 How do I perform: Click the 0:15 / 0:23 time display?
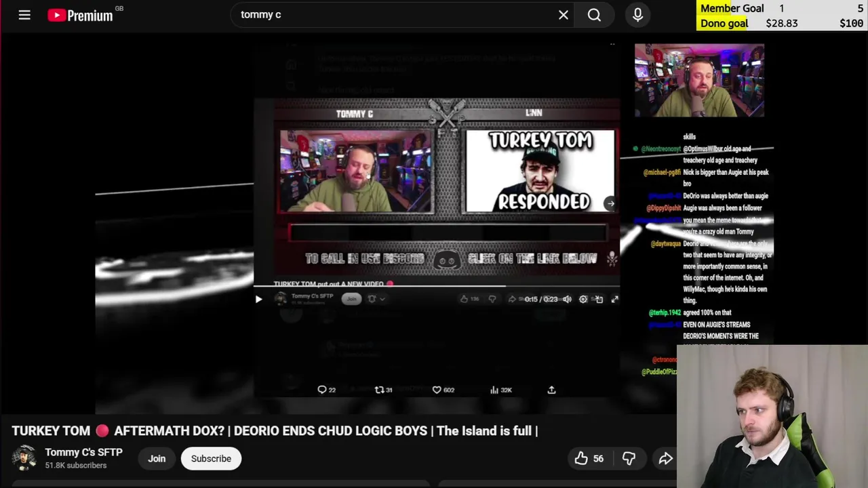(540, 299)
